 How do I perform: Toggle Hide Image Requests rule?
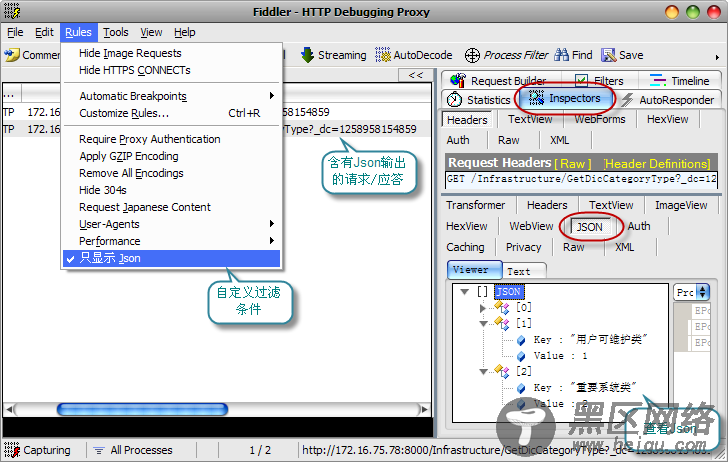click(x=130, y=53)
